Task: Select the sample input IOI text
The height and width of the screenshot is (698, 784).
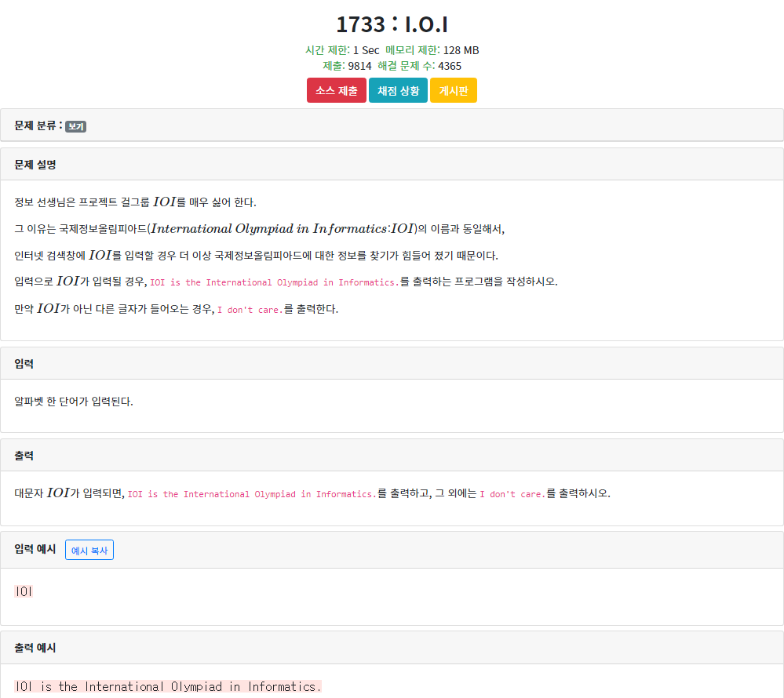Action: click(x=24, y=591)
